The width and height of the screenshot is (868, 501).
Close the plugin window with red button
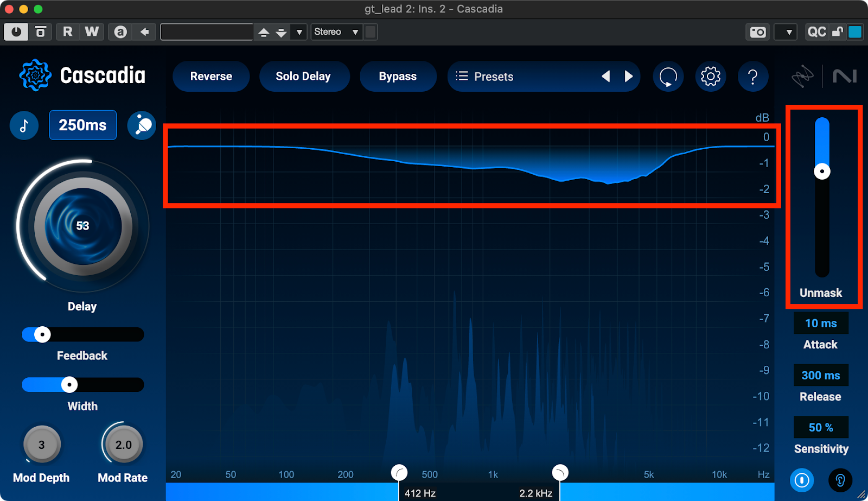pyautogui.click(x=9, y=9)
